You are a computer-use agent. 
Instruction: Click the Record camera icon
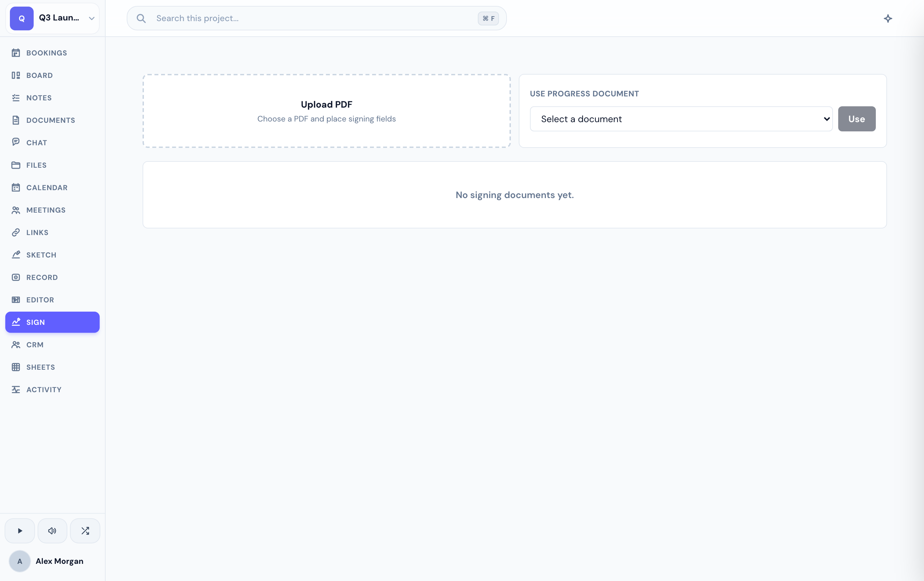[16, 277]
